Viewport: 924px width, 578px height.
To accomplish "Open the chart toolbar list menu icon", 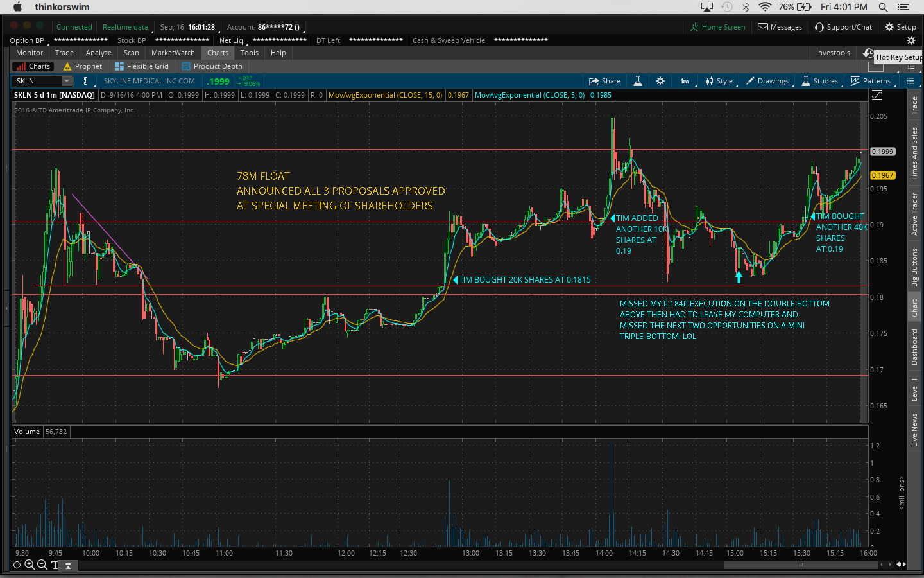I will point(911,81).
